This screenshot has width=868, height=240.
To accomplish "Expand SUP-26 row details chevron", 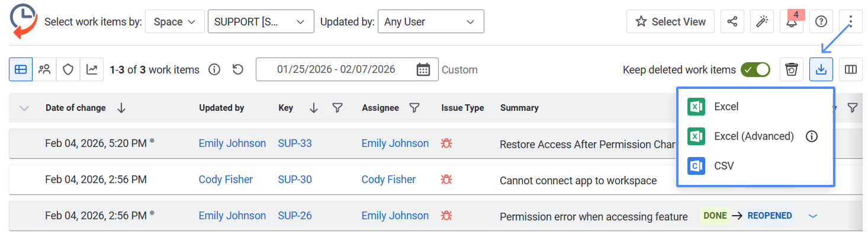I will 813,216.
